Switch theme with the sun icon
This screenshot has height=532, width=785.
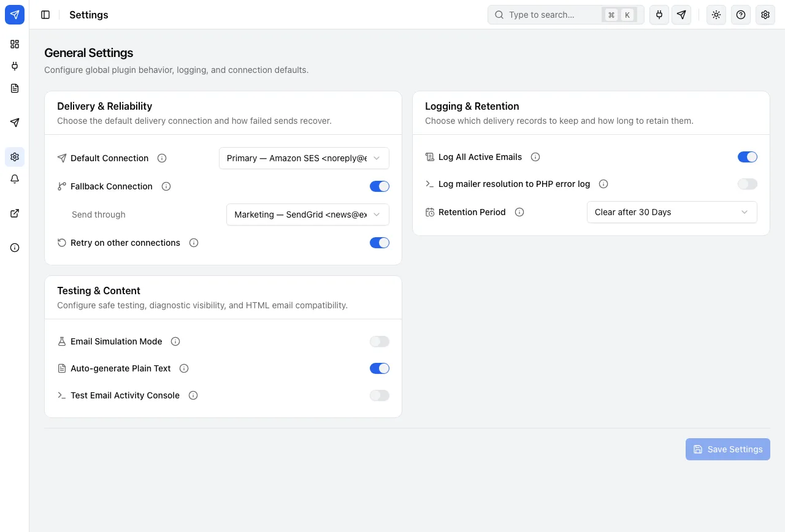716,15
